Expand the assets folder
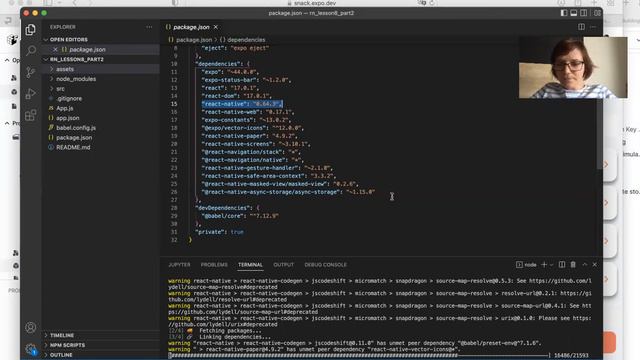This screenshot has width=640, height=360. [65, 69]
